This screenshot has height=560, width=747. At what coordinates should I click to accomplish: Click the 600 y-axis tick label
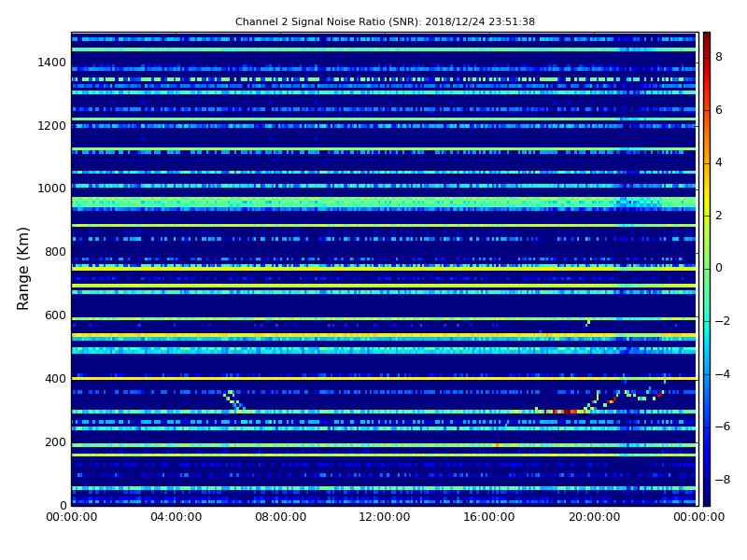pyautogui.click(x=55, y=315)
